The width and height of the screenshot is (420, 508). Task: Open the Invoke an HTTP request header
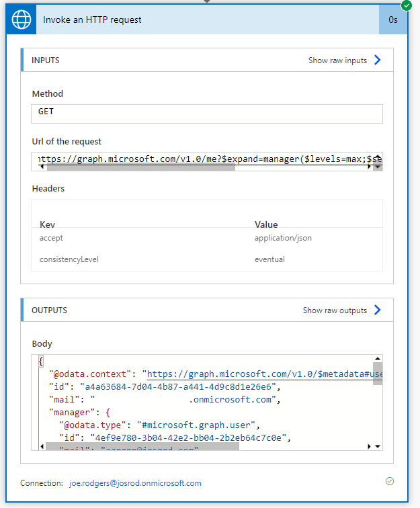pyautogui.click(x=208, y=19)
